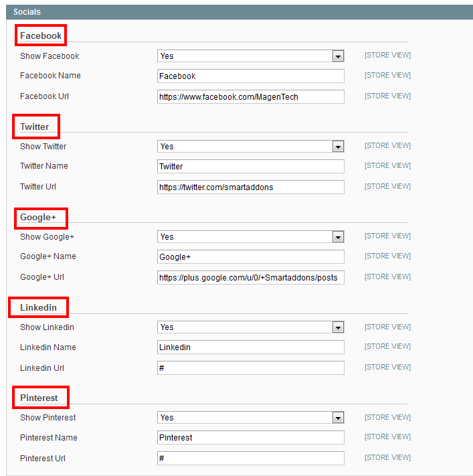Viewport: 473px width, 476px height.
Task: Click STORE VIEW text beside Twitter Url
Action: [x=387, y=186]
